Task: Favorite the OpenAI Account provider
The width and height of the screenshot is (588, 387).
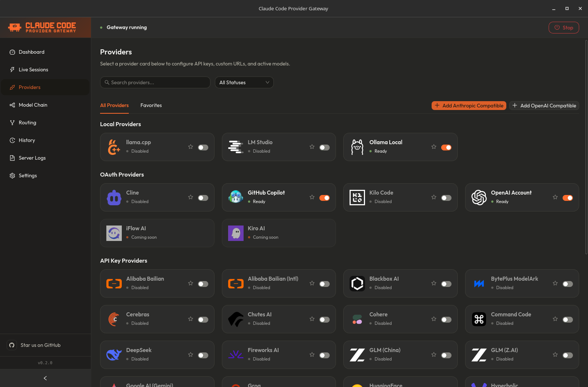Action: tap(555, 197)
